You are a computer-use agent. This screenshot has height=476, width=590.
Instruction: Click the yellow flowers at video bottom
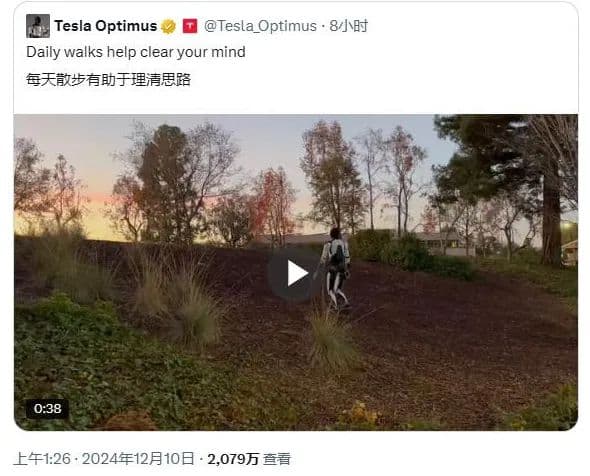tap(359, 414)
